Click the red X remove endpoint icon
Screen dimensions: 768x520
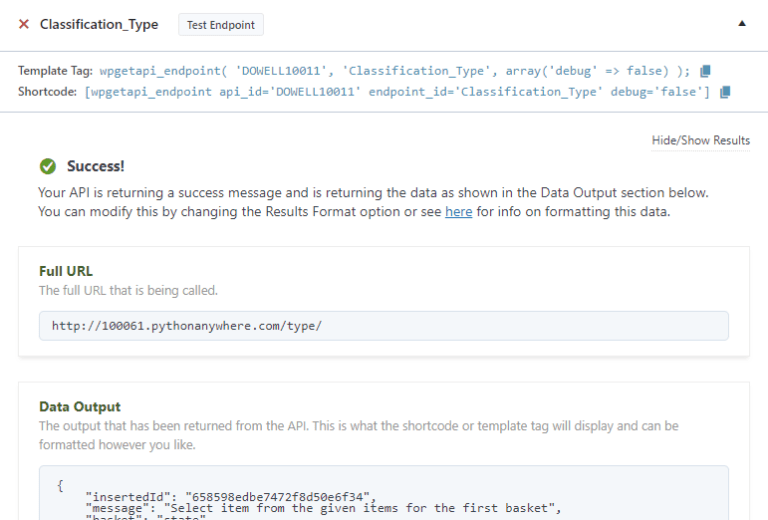click(x=24, y=24)
